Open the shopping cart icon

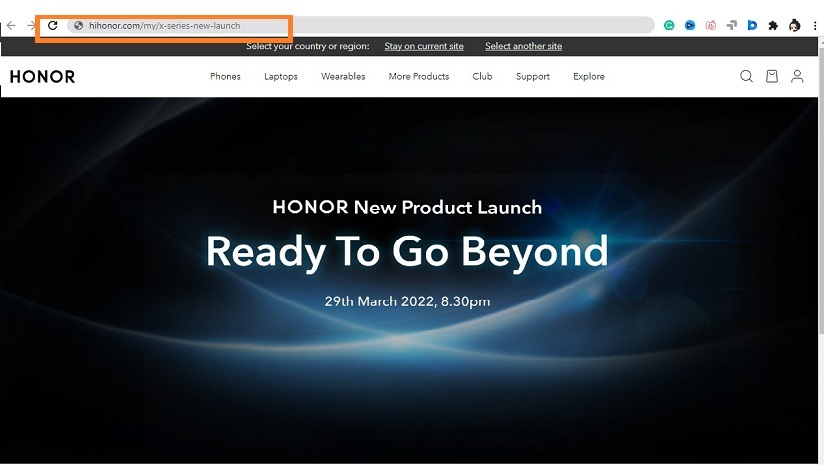771,76
